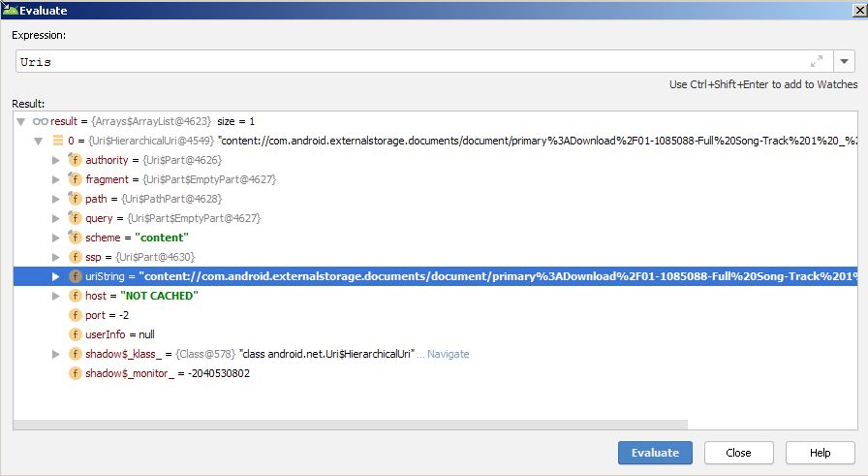The image size is (868, 476).
Task: Click the field icon next to path
Action: 75,199
